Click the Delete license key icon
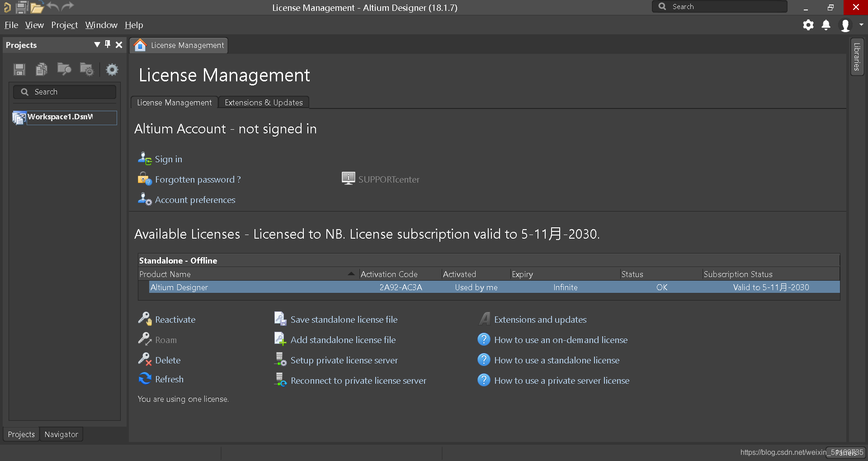 tap(145, 360)
